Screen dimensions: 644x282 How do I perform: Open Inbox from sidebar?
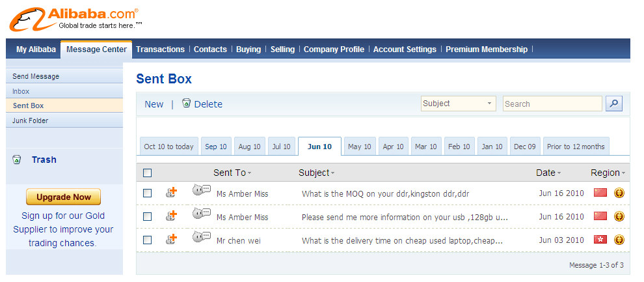[x=64, y=91]
